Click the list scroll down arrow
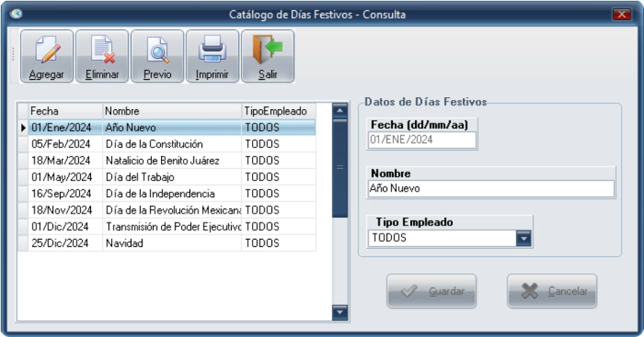Image resolution: width=644 pixels, height=337 pixels. pyautogui.click(x=339, y=314)
